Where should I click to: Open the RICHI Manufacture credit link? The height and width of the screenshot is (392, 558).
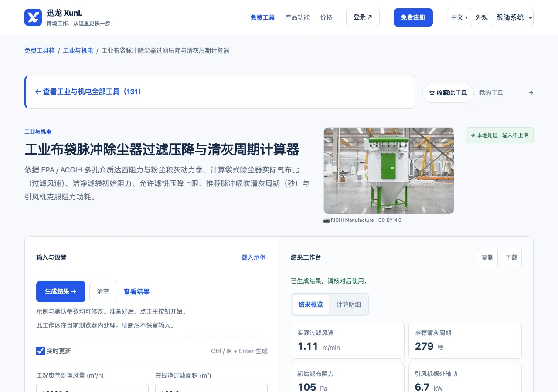point(352,220)
